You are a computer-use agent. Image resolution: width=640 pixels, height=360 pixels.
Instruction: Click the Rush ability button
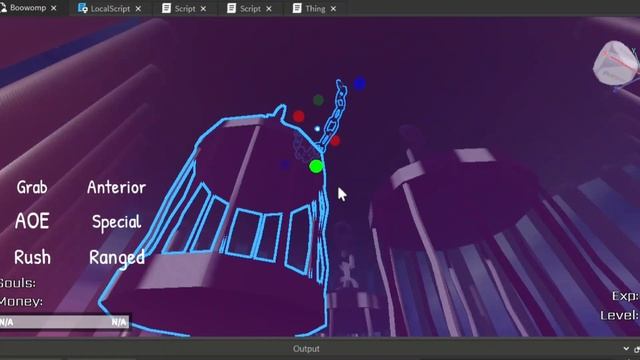coord(32,257)
